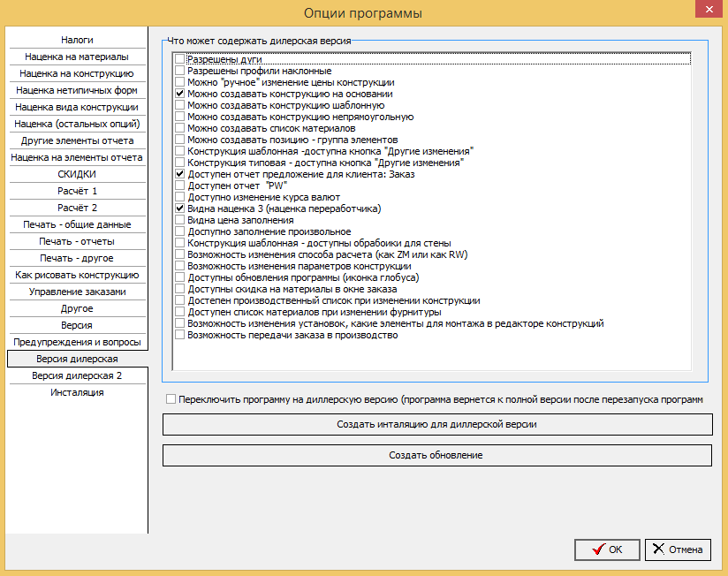Screen dimensions: 728x576
Task: Check Видна цена заполнения option
Action: [179, 220]
